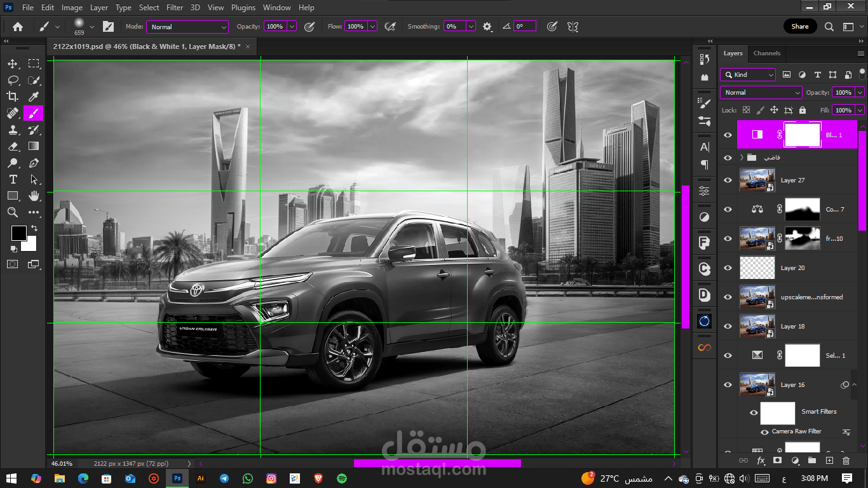This screenshot has height=488, width=868.
Task: Click the brush angle input field
Action: [x=525, y=27]
